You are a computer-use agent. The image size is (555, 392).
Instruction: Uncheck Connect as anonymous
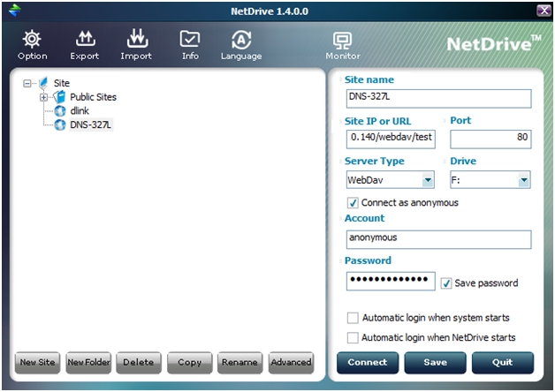354,202
